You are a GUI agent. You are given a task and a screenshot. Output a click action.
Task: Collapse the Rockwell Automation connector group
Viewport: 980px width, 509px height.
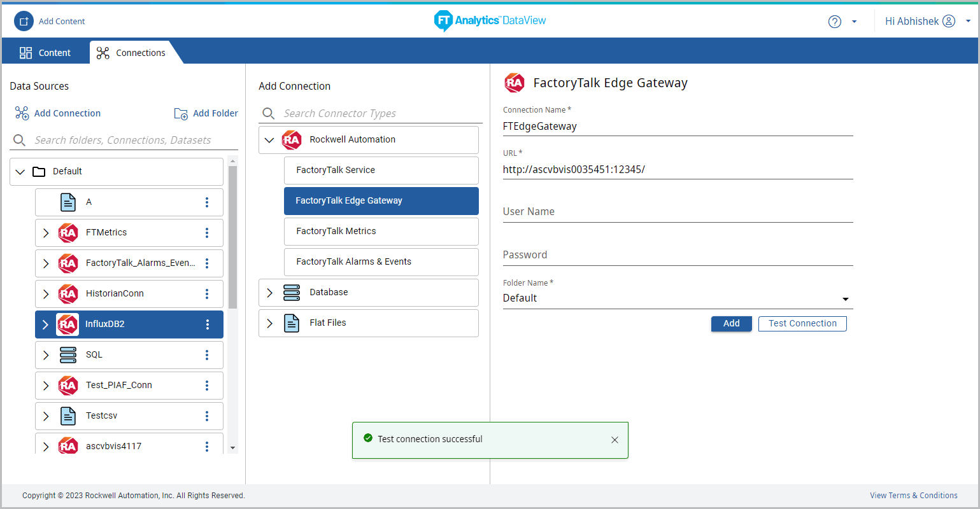coord(269,140)
